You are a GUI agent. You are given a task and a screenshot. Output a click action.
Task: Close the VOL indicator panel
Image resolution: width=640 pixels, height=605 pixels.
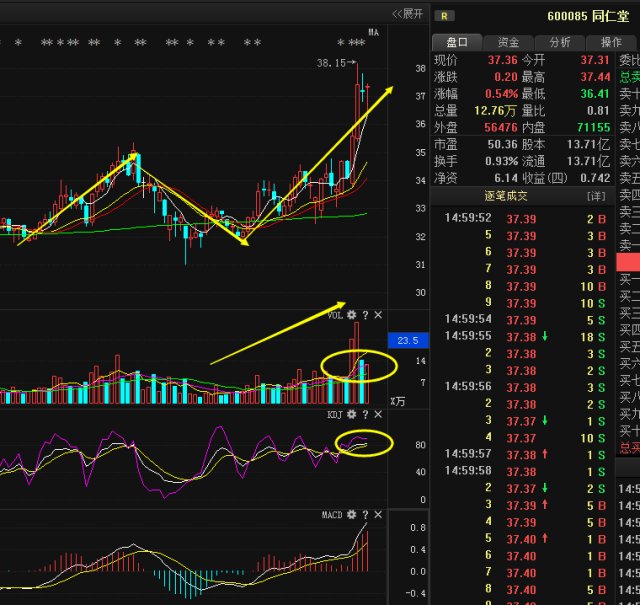point(378,315)
